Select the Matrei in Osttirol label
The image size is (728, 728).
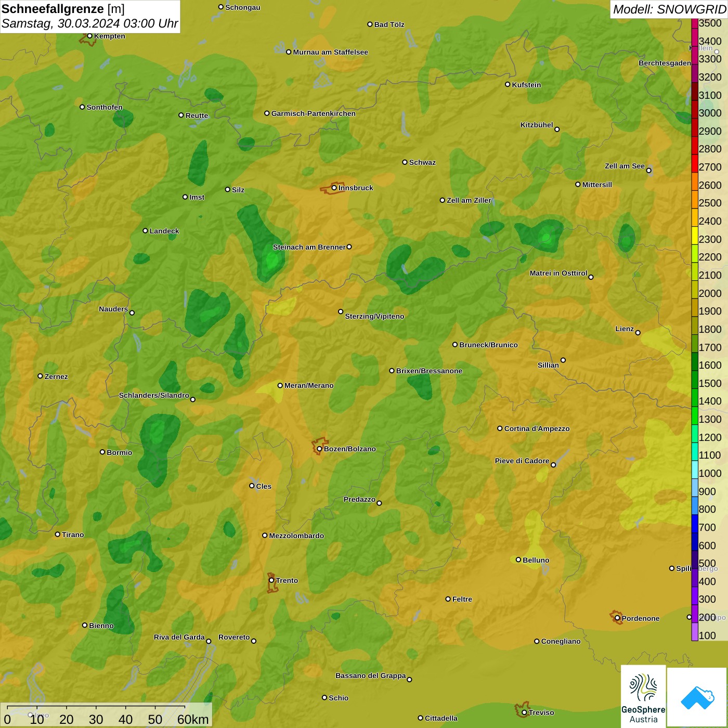pyautogui.click(x=558, y=273)
